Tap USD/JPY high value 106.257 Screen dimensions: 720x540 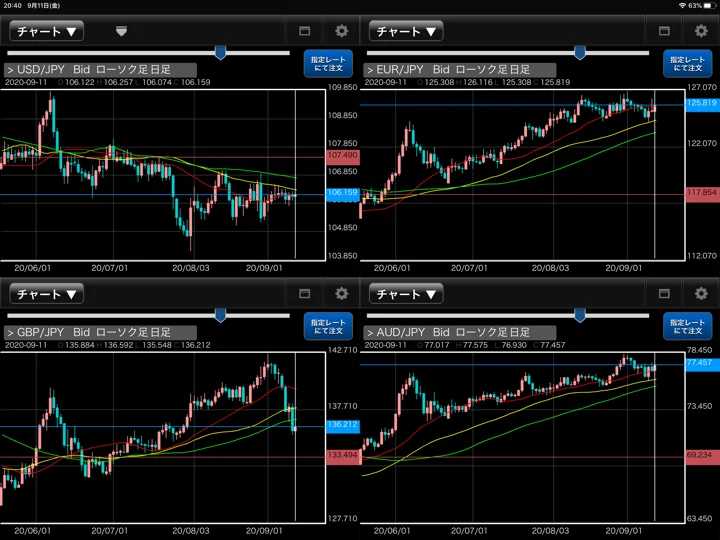118,82
